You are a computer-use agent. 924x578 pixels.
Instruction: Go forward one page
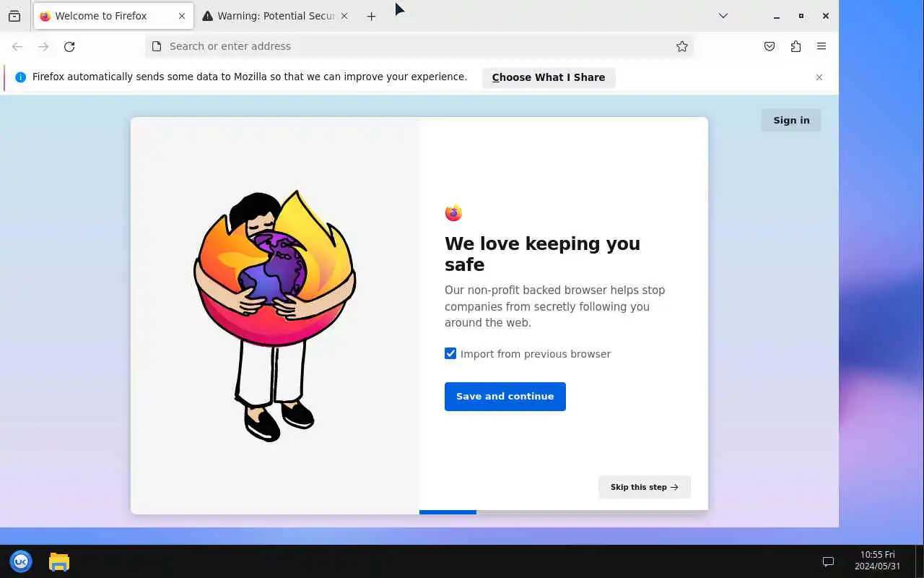[x=43, y=46]
